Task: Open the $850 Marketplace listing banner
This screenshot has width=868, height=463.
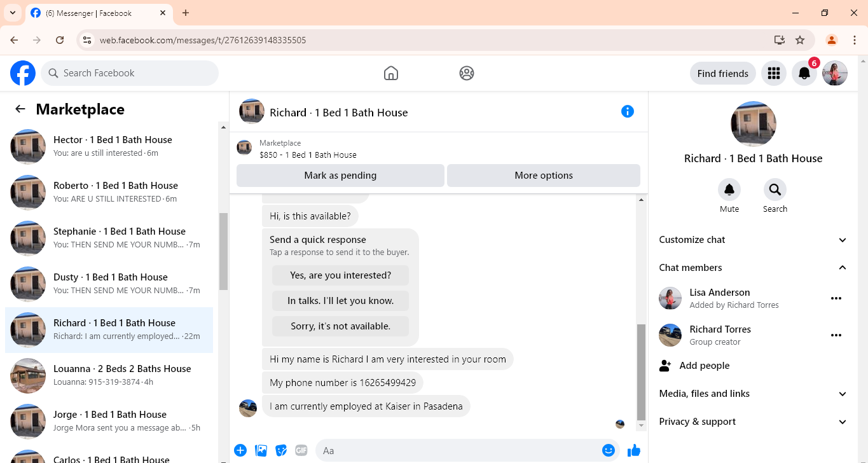Action: coord(439,149)
